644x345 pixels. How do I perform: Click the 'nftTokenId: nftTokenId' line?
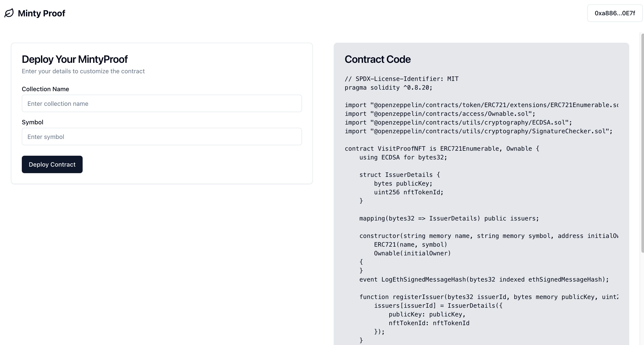[x=429, y=323]
